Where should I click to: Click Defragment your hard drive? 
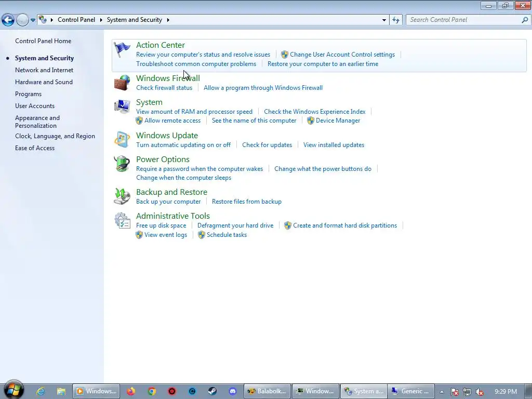pyautogui.click(x=235, y=225)
